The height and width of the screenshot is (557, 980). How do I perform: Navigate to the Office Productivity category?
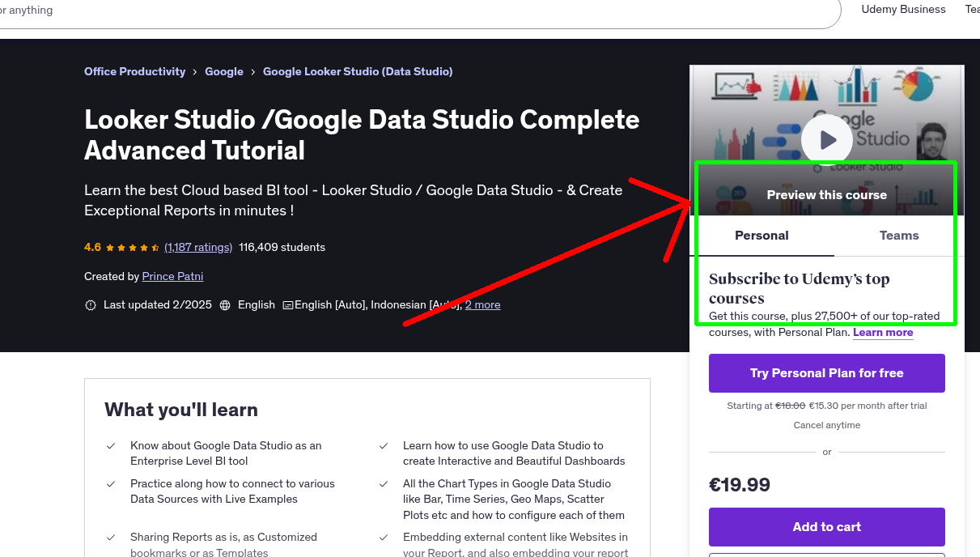pos(134,71)
